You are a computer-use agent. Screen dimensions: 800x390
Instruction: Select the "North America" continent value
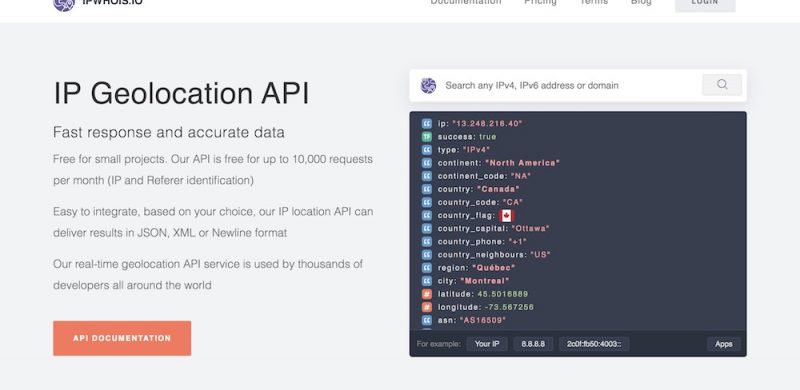click(522, 163)
